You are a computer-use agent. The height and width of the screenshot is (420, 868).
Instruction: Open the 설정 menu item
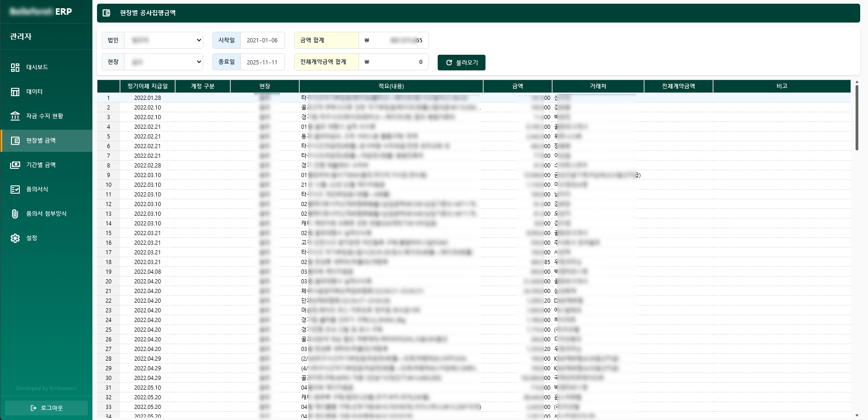46,238
